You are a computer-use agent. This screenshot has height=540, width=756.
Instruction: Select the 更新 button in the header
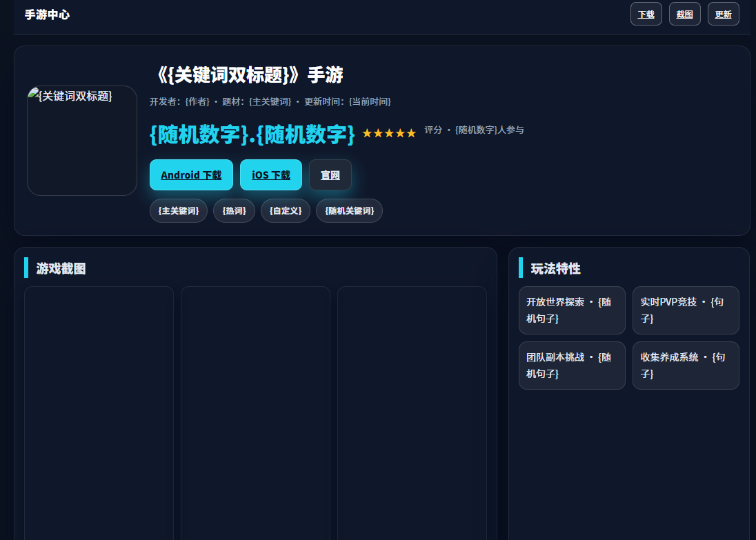point(723,14)
